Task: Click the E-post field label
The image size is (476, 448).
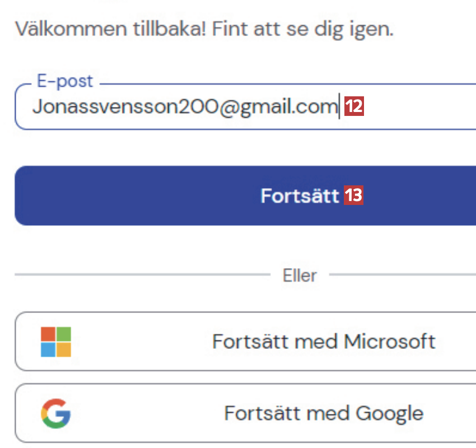Action: tap(64, 82)
